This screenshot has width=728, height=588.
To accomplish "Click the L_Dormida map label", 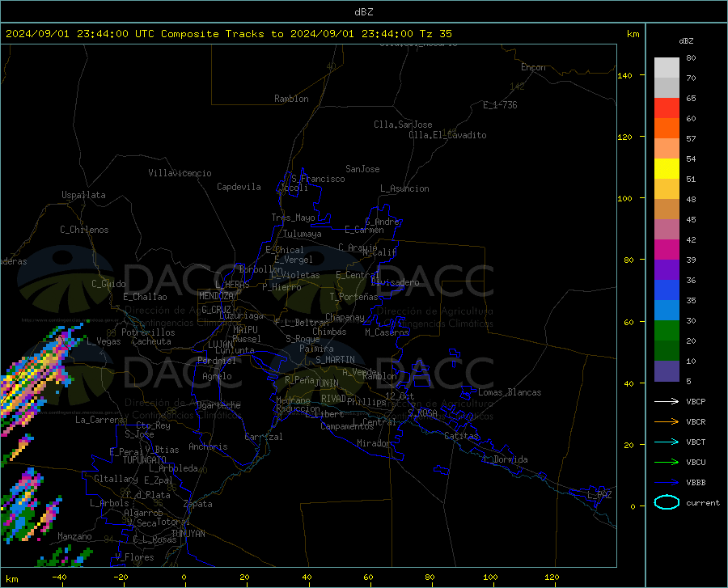I will 505,459.
